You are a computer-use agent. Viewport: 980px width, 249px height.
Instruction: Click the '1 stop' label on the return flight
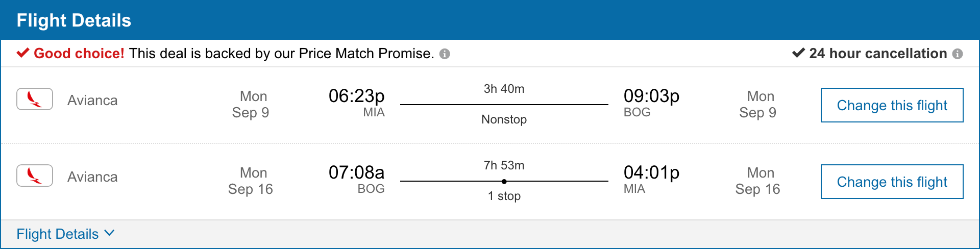coord(504,196)
